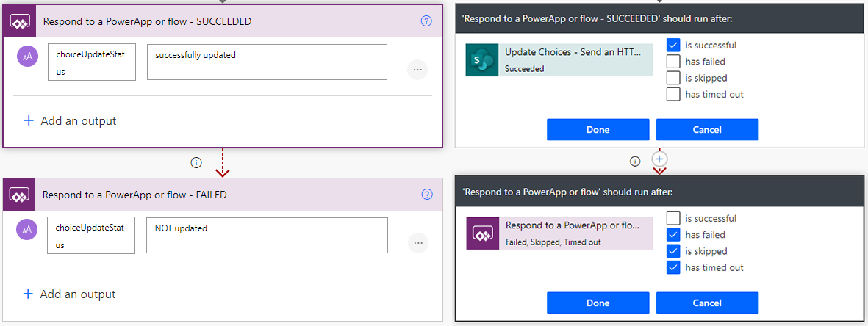Screen dimensions: 868x326
Task: Click the 'successfully updated' value field
Action: (267, 62)
